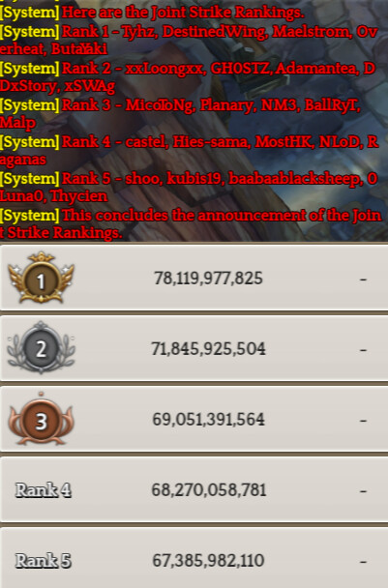The image size is (388, 588).
Task: Select the Rank 5 label
Action: click(44, 561)
